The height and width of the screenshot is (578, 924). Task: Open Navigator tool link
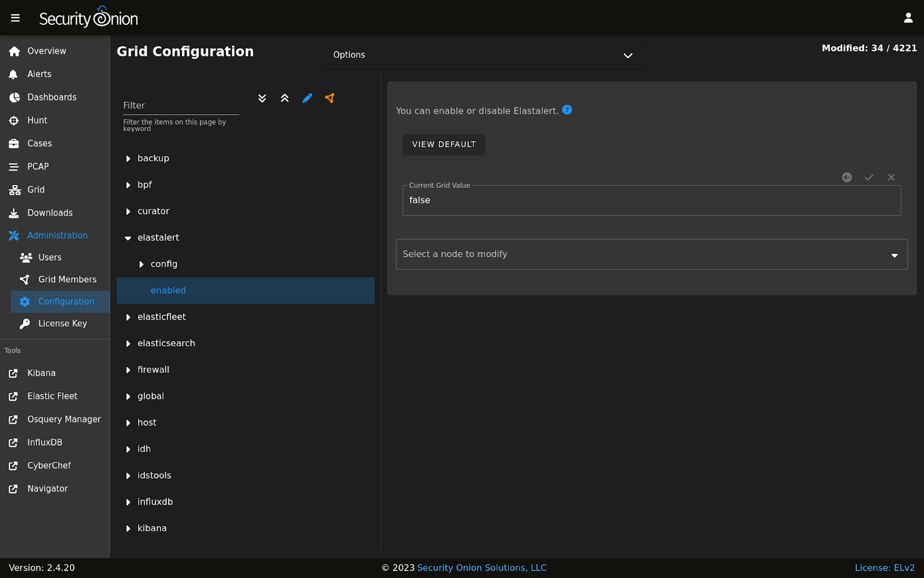[55, 488]
